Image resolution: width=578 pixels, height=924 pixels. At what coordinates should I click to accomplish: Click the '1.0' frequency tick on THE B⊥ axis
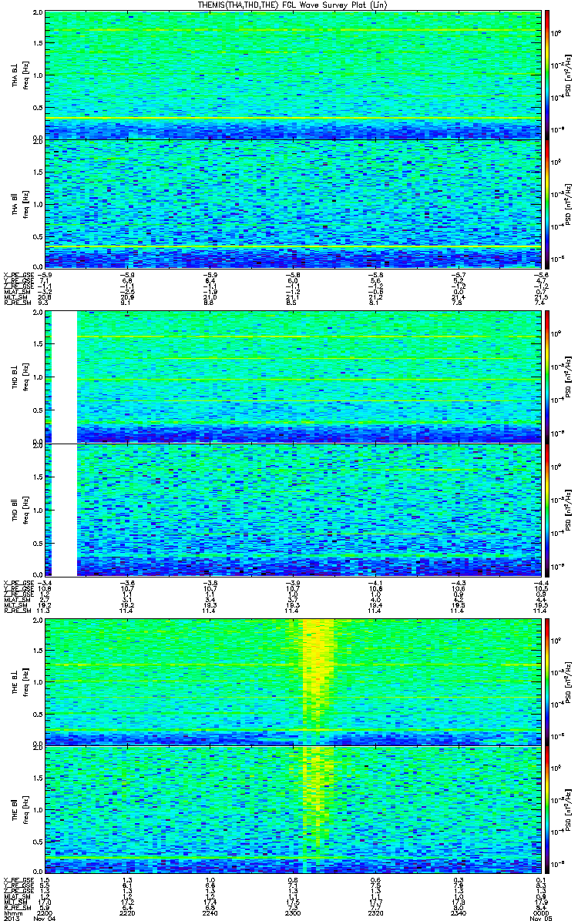(x=39, y=682)
